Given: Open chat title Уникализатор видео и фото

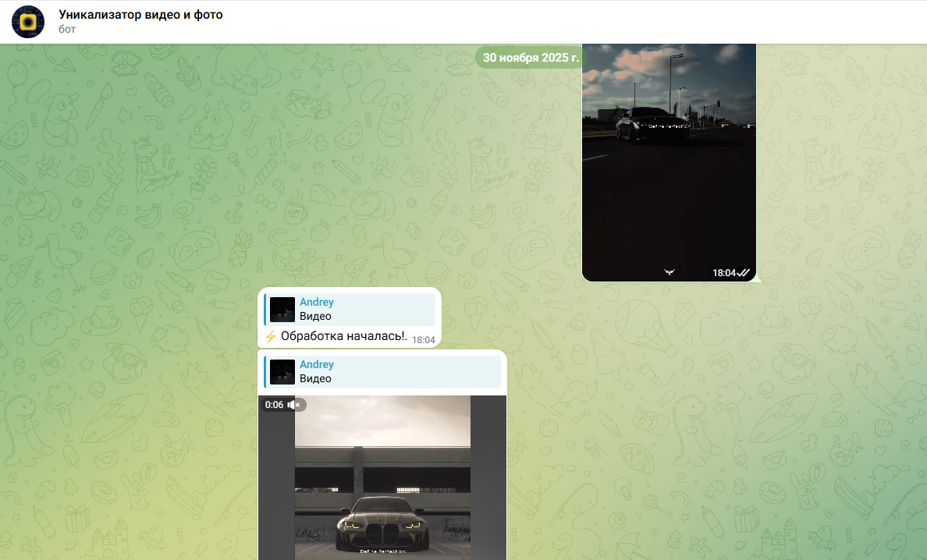Looking at the screenshot, I should 140,15.
